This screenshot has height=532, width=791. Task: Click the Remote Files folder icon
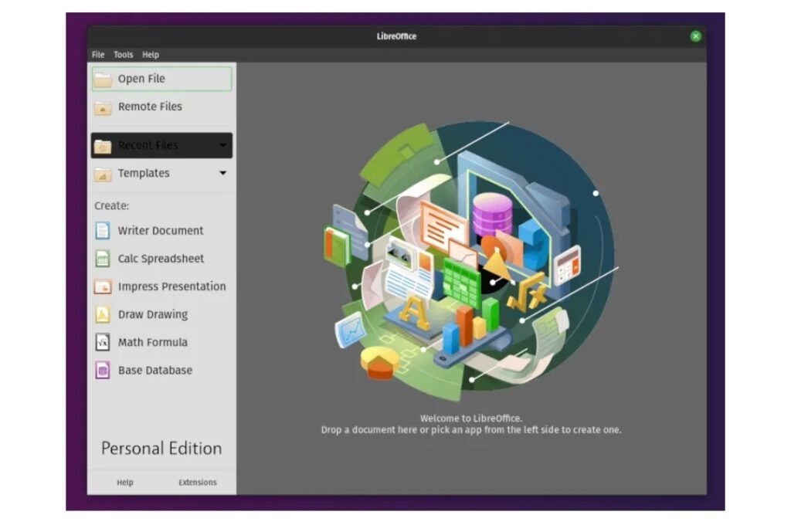pyautogui.click(x=103, y=107)
